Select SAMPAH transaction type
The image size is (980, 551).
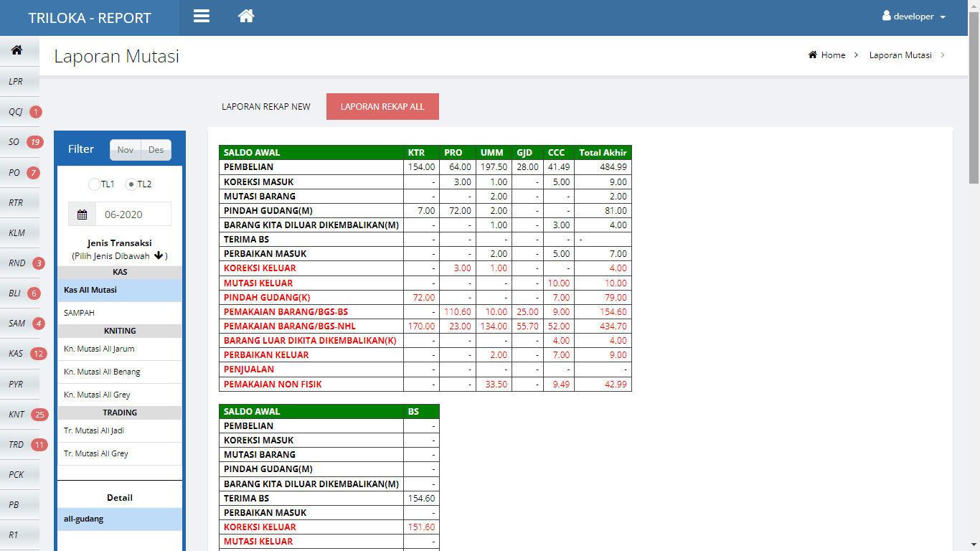pyautogui.click(x=120, y=313)
